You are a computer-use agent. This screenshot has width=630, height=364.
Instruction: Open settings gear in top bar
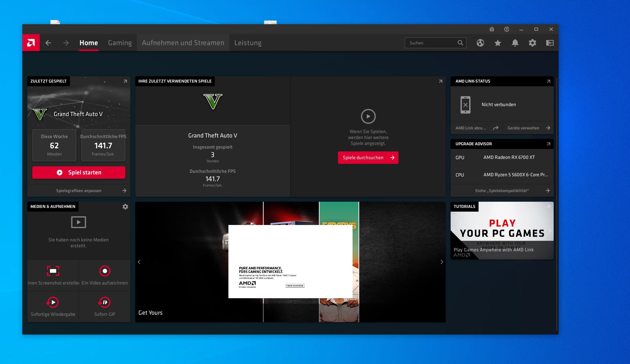pyautogui.click(x=532, y=43)
